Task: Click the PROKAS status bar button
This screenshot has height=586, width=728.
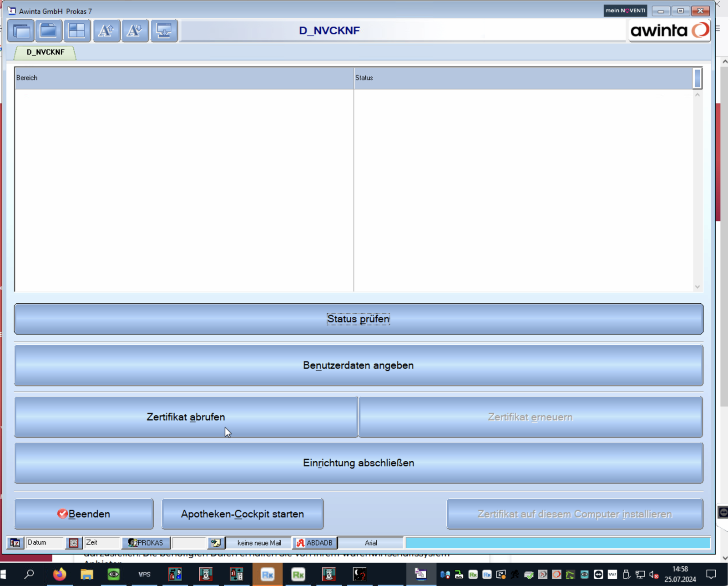Action: pyautogui.click(x=146, y=543)
